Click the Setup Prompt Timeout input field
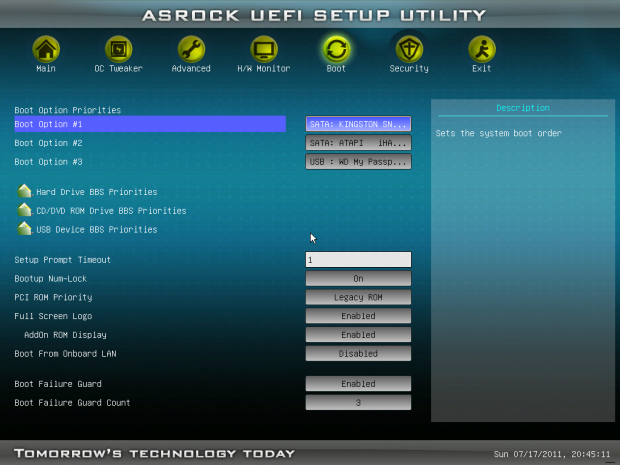620x465 pixels. [358, 259]
